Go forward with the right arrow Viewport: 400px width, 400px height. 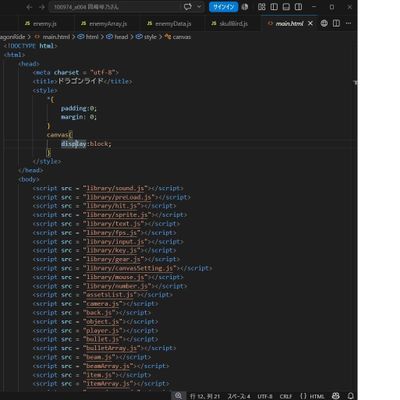click(x=42, y=7)
